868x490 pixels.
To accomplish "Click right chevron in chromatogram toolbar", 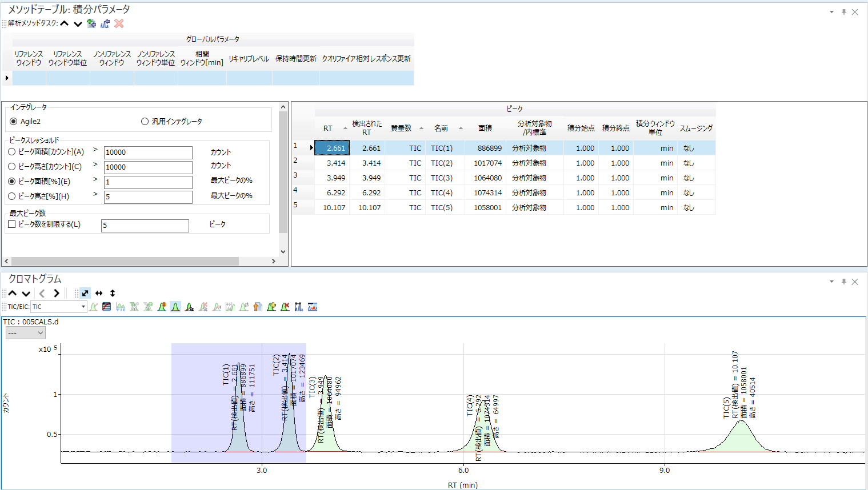I will 56,293.
